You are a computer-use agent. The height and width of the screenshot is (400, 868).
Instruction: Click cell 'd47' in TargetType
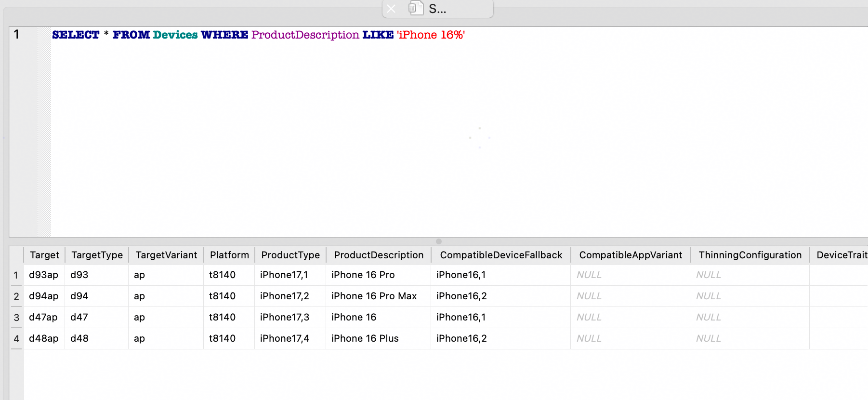coord(97,317)
